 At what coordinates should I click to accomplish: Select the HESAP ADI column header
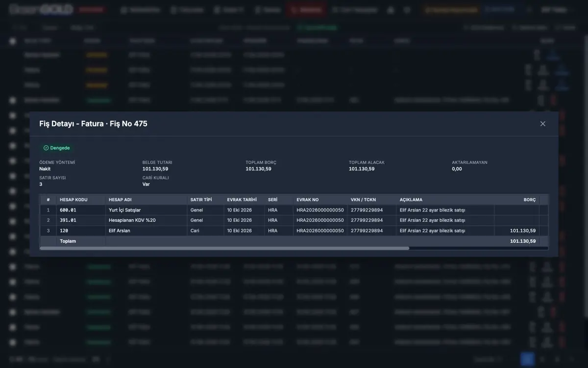[120, 200]
